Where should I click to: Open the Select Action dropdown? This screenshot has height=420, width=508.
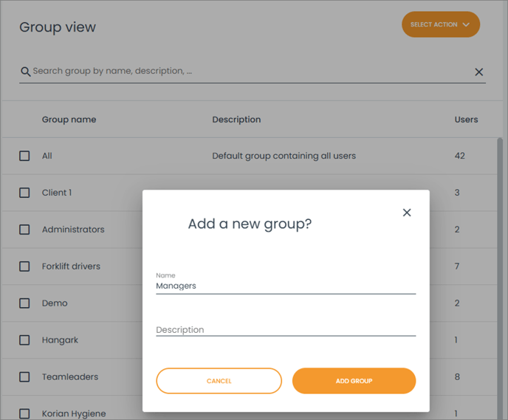(x=441, y=24)
